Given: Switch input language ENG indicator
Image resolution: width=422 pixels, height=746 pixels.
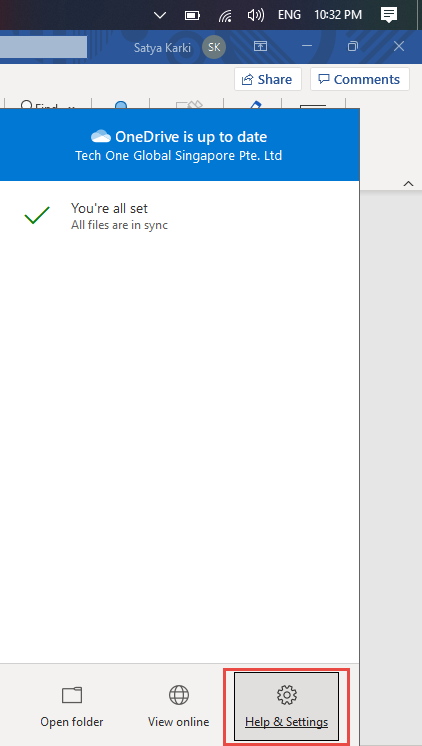Looking at the screenshot, I should point(289,15).
